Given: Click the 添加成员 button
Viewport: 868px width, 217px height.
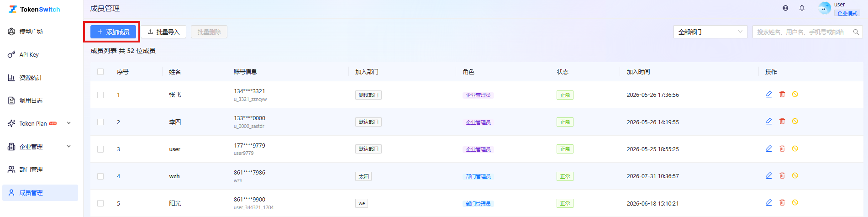Looking at the screenshot, I should [x=113, y=32].
